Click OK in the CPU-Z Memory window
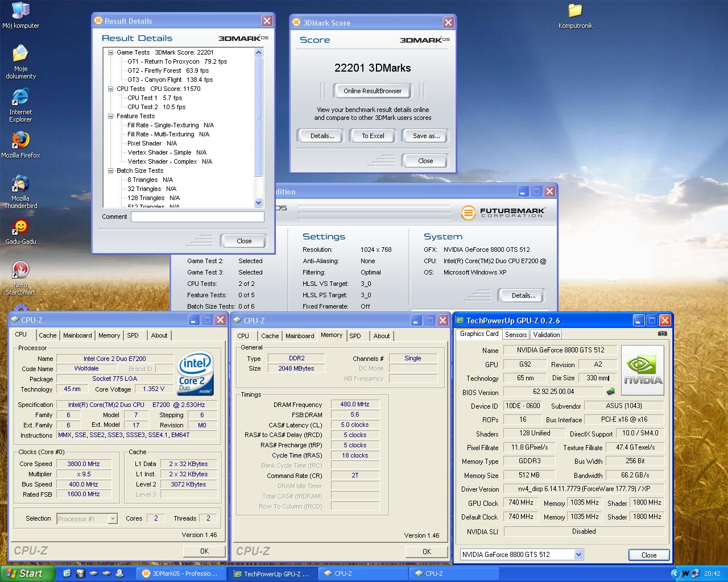Screen dimensions: 728x582 click(427, 551)
